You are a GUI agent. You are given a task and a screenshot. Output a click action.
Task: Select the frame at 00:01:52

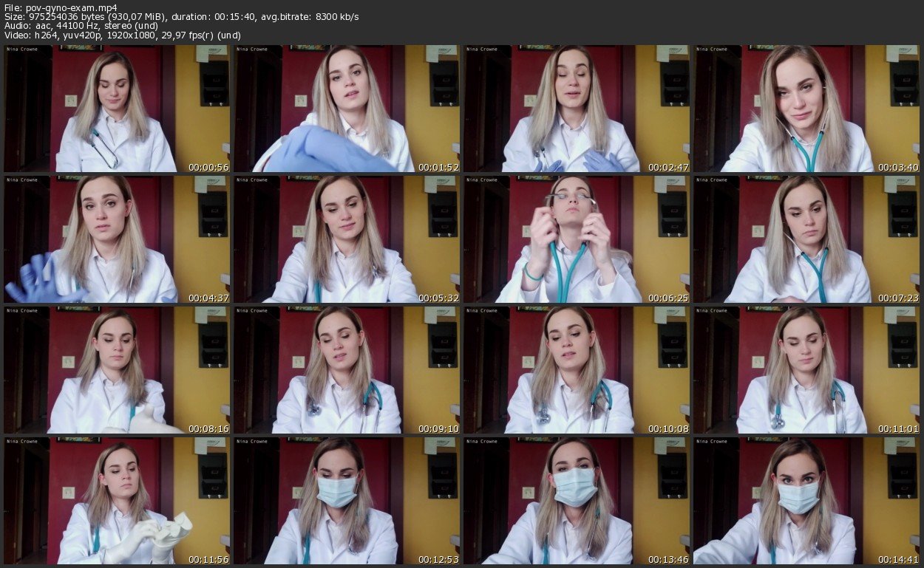(x=347, y=109)
